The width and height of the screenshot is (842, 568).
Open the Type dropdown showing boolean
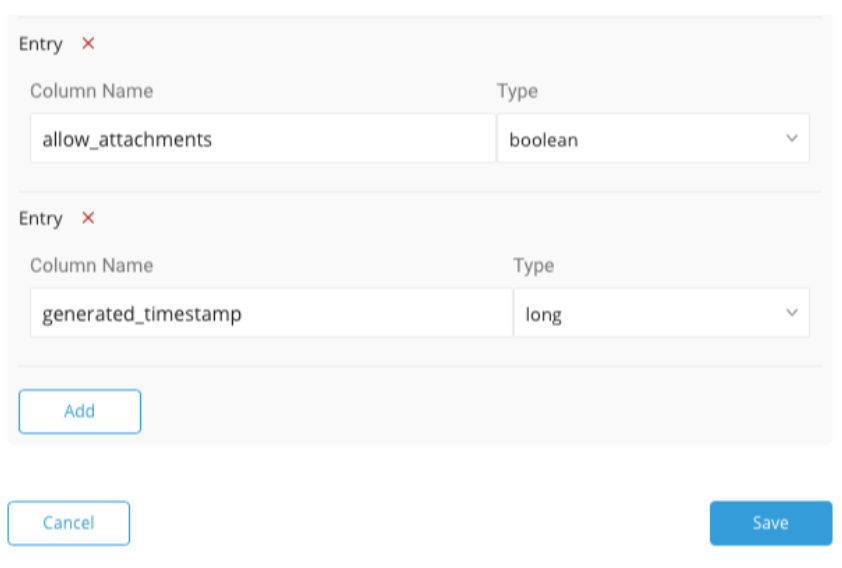coord(652,139)
